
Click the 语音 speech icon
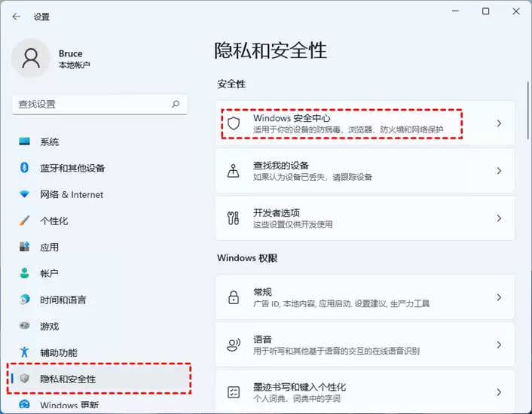coord(234,345)
